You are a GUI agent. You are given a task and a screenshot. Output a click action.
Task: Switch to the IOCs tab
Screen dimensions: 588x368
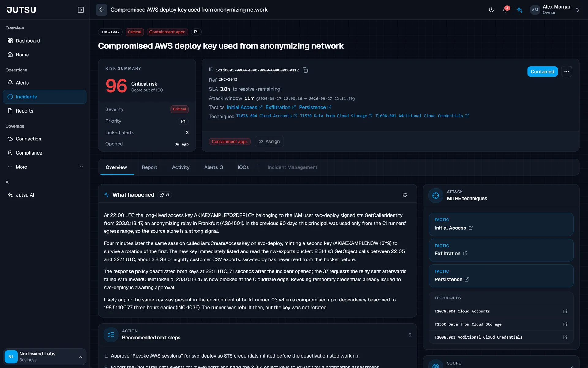pos(243,167)
